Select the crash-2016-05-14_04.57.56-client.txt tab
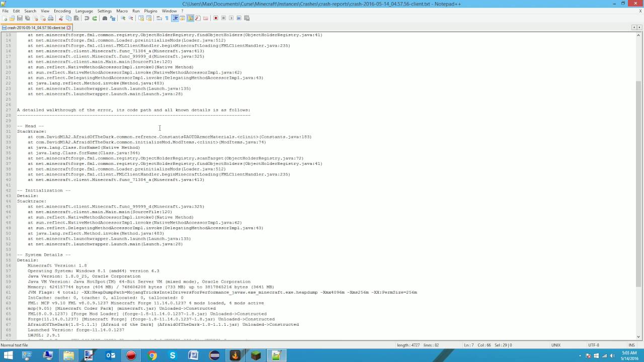The width and height of the screenshot is (644, 362). pyautogui.click(x=36, y=28)
